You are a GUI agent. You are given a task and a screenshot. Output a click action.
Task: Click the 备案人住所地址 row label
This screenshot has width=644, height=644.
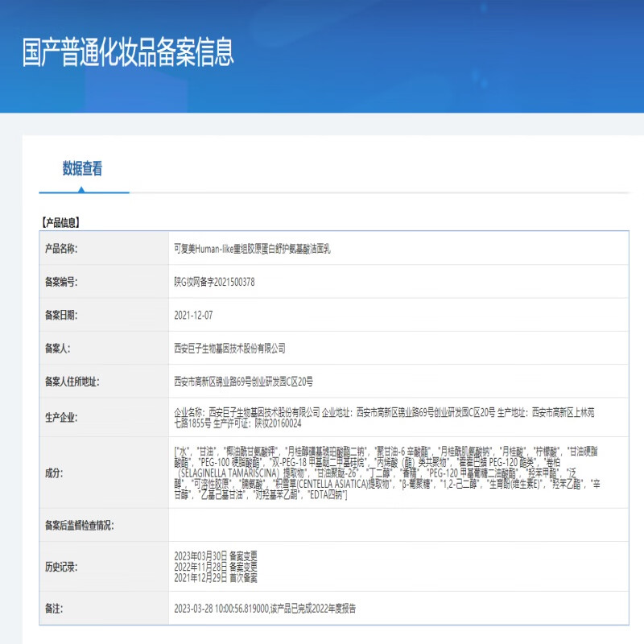pyautogui.click(x=72, y=382)
